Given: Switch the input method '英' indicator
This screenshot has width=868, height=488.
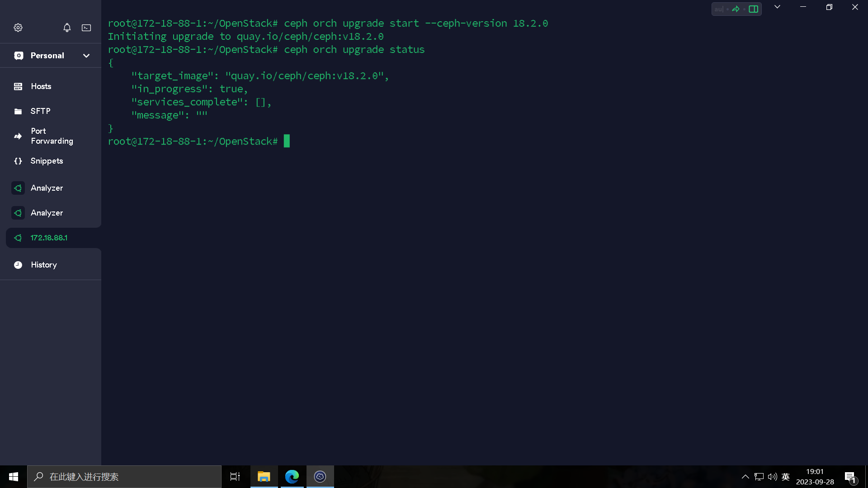Looking at the screenshot, I should pos(786,477).
